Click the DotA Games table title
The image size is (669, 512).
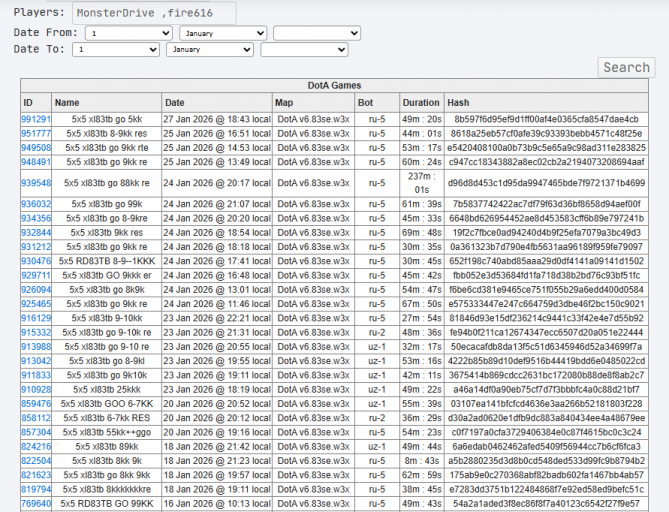(334, 86)
